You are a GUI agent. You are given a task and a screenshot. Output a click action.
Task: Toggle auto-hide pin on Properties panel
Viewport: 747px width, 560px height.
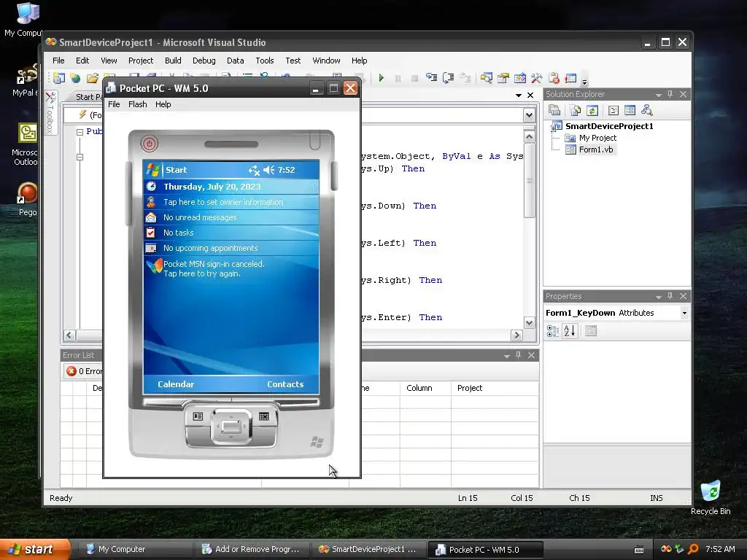[x=670, y=296]
